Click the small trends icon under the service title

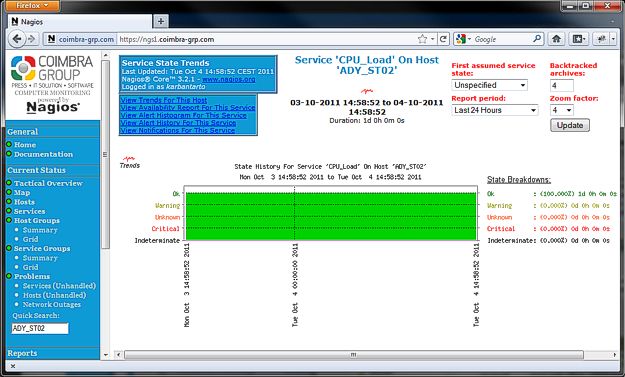point(366,91)
